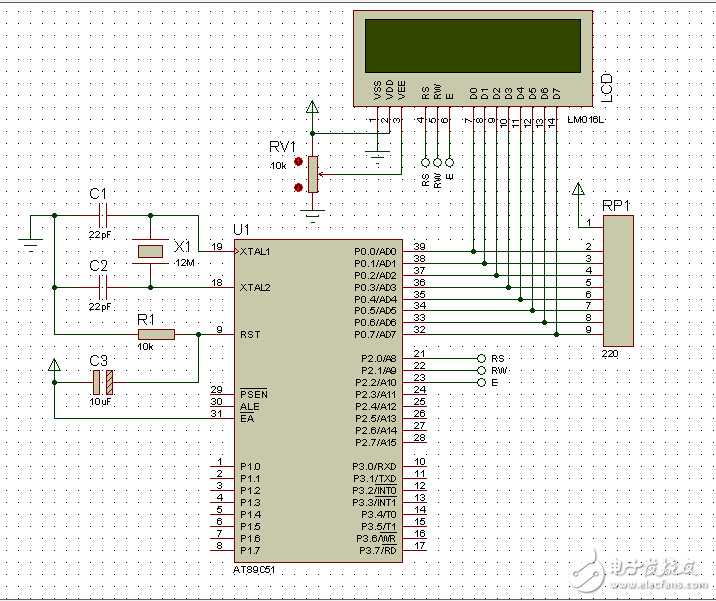The image size is (716, 601).
Task: Click pin number 39 on U1
Action: [419, 247]
